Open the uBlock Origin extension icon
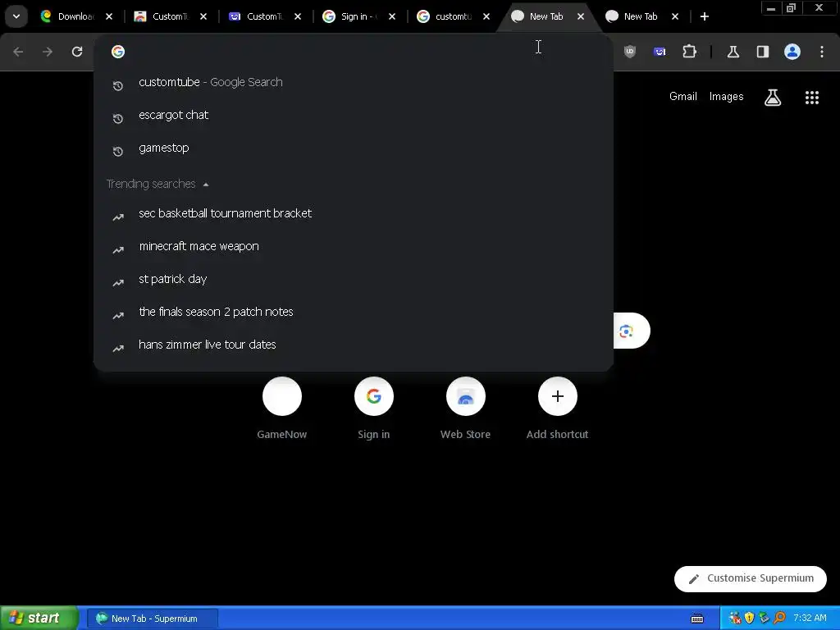Image resolution: width=840 pixels, height=630 pixels. tap(630, 52)
